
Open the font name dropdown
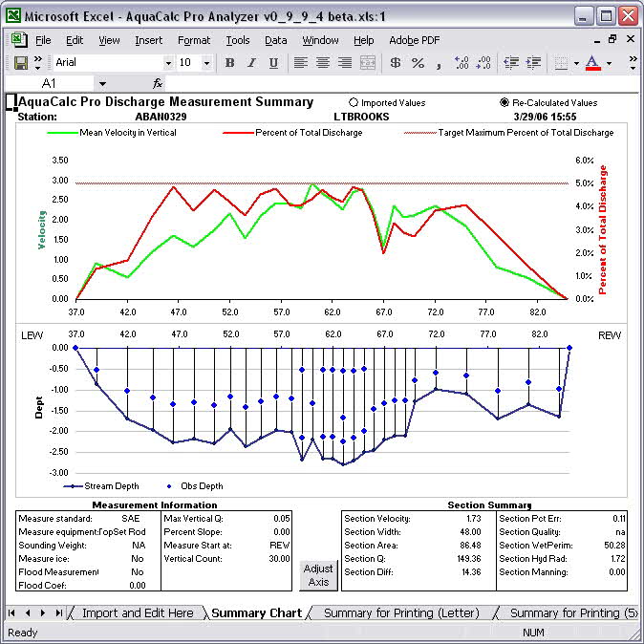pyautogui.click(x=168, y=63)
